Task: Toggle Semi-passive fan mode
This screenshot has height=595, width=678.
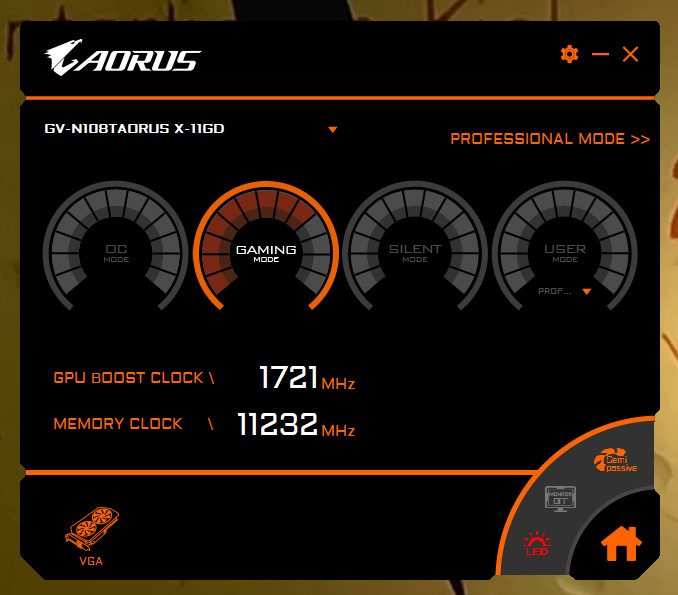Action: coord(615,461)
